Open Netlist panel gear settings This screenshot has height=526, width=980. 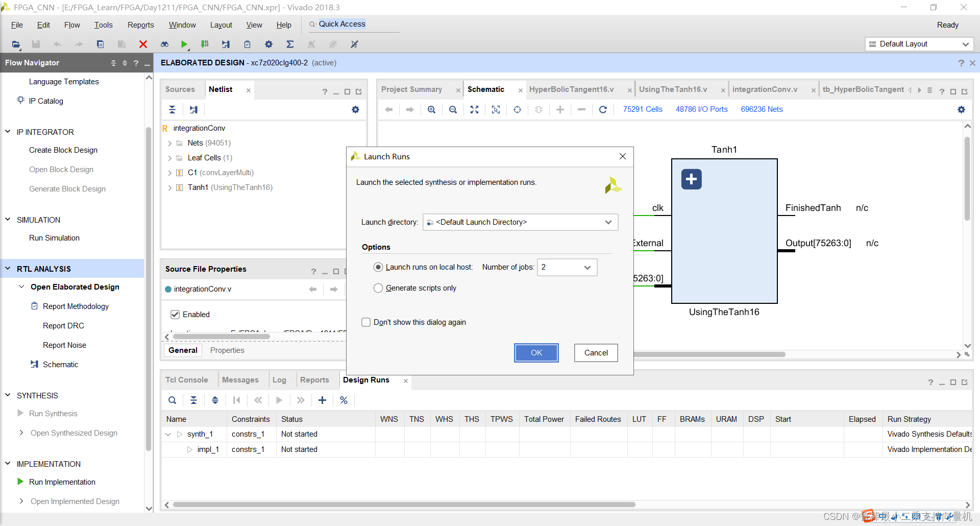pos(355,109)
